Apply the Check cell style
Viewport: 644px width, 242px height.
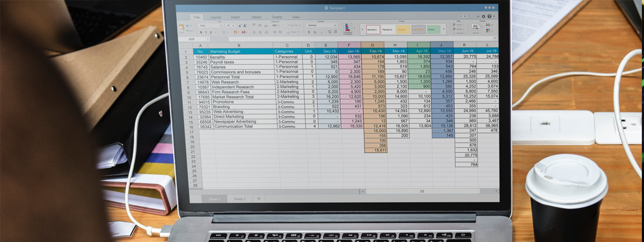click(434, 30)
